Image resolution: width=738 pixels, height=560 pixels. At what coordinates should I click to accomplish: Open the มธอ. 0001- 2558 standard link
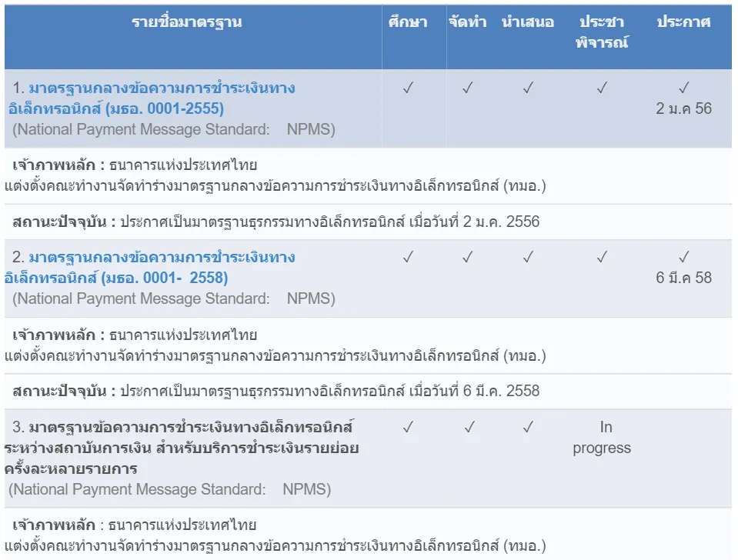click(x=154, y=267)
